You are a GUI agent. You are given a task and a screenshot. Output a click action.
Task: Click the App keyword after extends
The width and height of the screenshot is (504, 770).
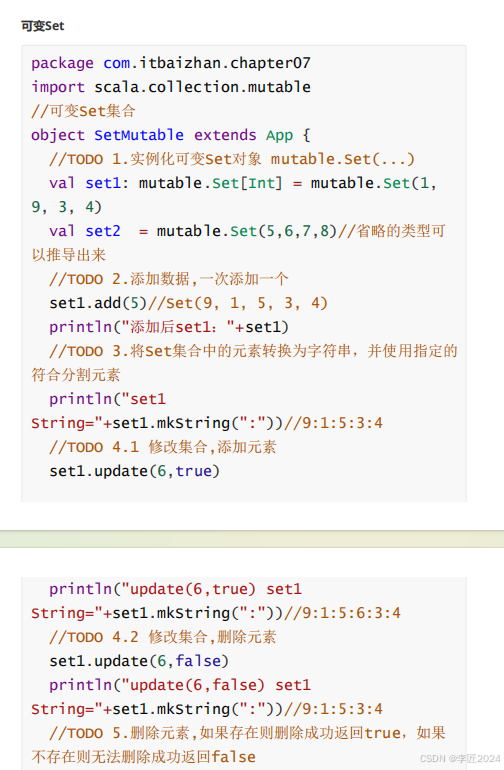click(280, 135)
